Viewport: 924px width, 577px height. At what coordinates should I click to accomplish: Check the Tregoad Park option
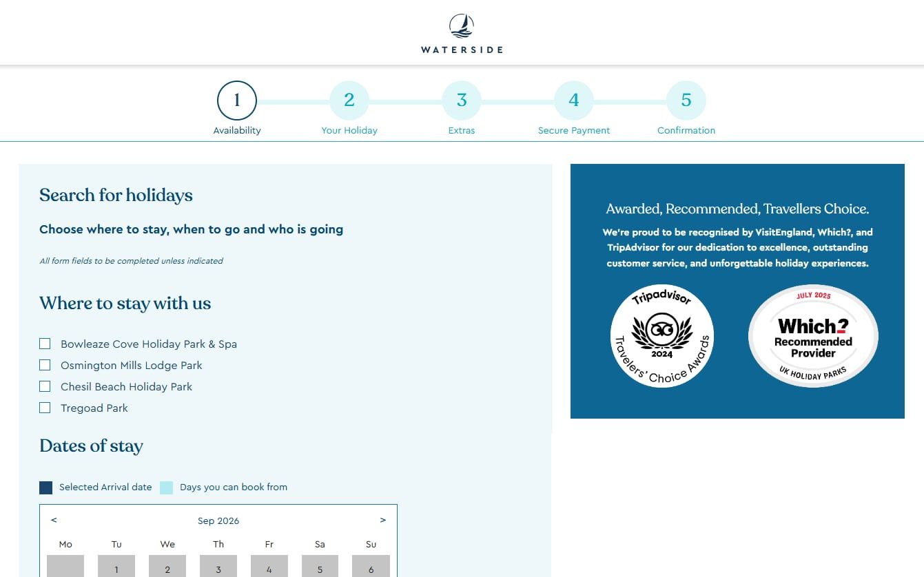[45, 408]
